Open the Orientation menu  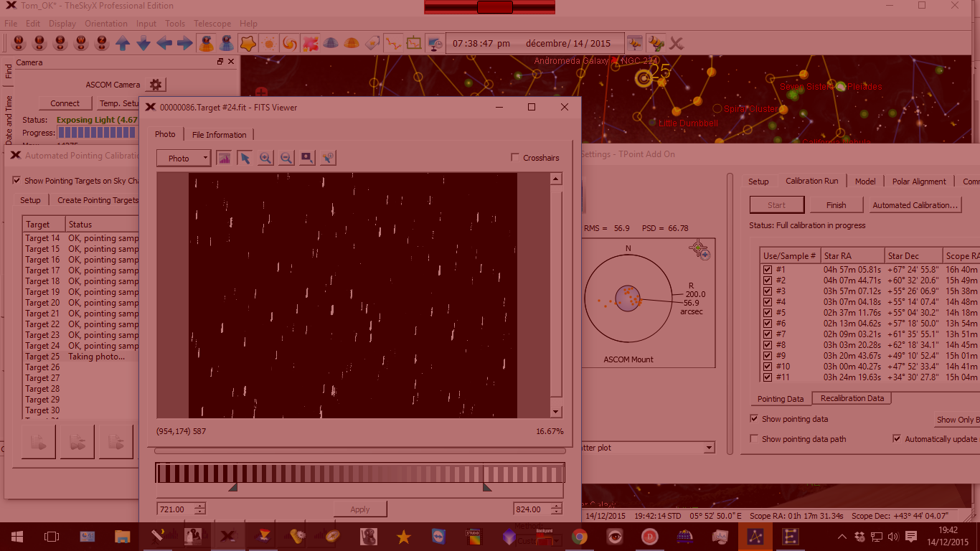click(x=106, y=24)
